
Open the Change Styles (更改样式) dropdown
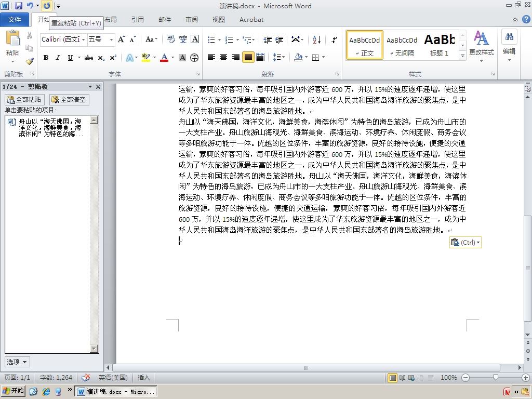point(481,46)
